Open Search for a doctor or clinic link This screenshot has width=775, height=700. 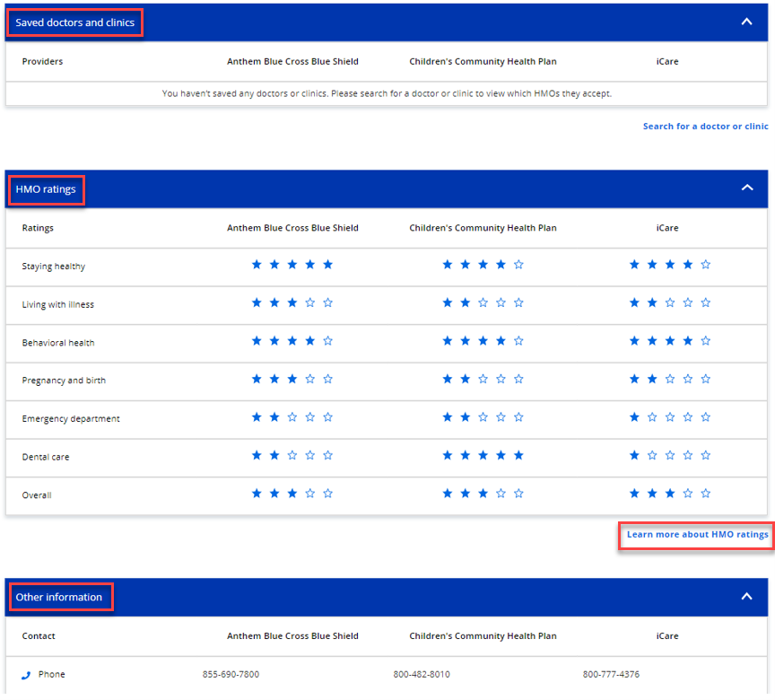[705, 127]
